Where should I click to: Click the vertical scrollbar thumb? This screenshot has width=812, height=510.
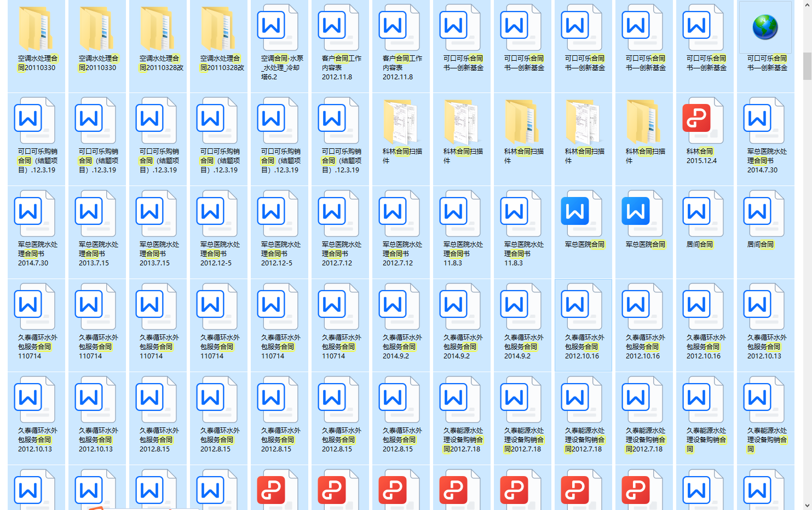(807, 66)
